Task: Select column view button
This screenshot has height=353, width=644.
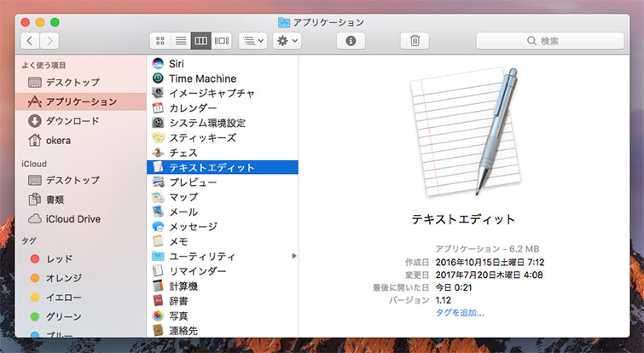Action: (200, 41)
